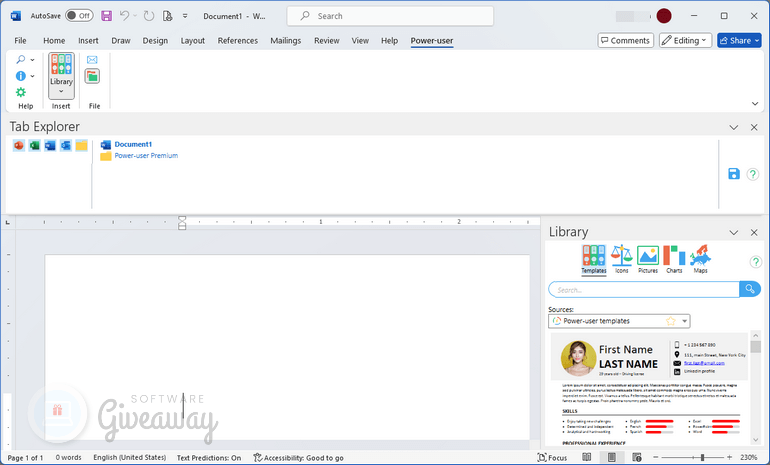
Task: Click the Save icon in title bar
Action: 107,16
